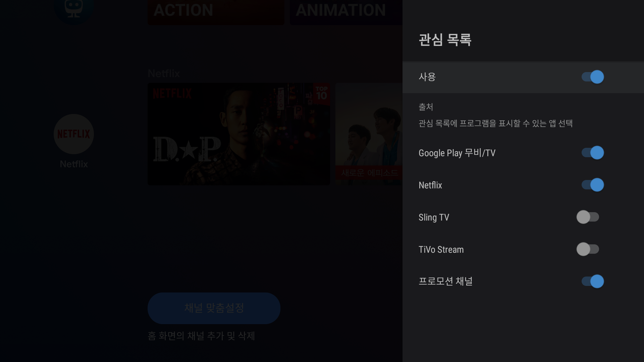Open the 새로운 에피소드 show thumbnail
The image size is (644, 362).
(x=369, y=134)
